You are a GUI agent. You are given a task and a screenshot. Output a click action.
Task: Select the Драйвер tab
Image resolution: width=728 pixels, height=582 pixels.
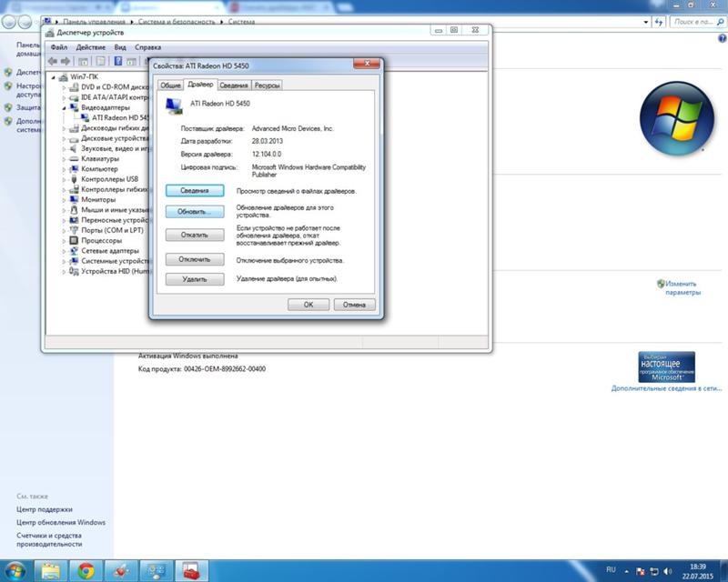pyautogui.click(x=200, y=85)
